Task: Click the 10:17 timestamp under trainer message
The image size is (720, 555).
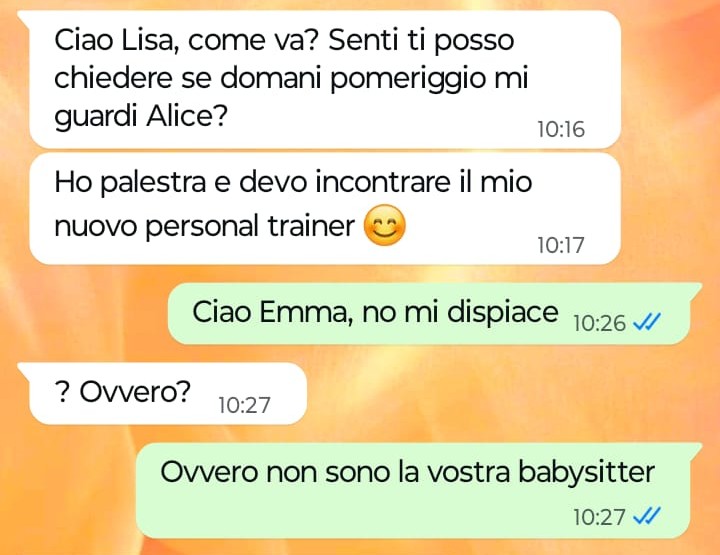Action: 561,245
